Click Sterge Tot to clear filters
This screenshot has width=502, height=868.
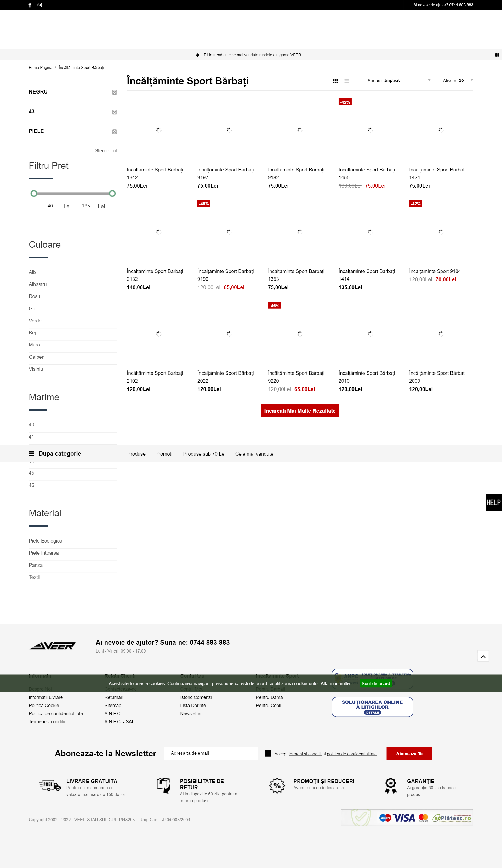tap(106, 150)
